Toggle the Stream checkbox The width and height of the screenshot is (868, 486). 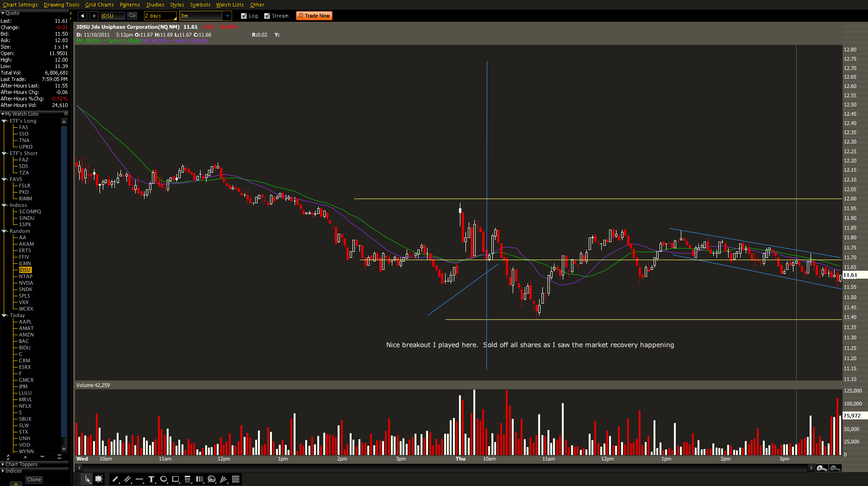tap(267, 16)
